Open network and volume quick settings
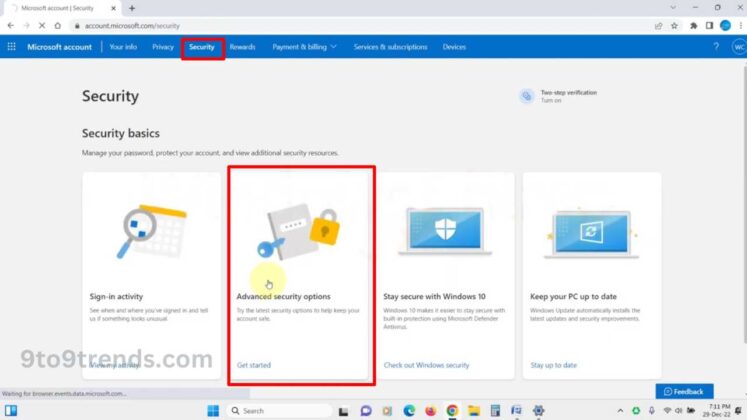The height and width of the screenshot is (420, 747). tap(678, 410)
